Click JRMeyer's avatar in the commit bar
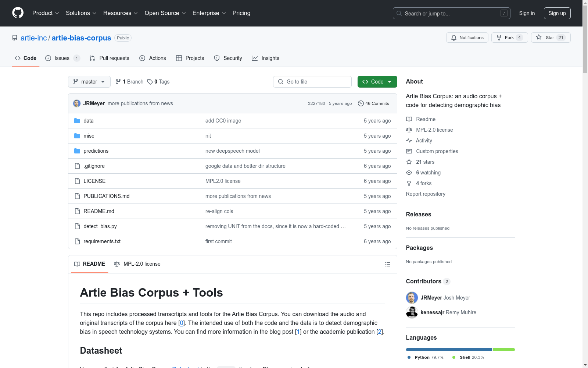The width and height of the screenshot is (588, 368). [x=77, y=103]
